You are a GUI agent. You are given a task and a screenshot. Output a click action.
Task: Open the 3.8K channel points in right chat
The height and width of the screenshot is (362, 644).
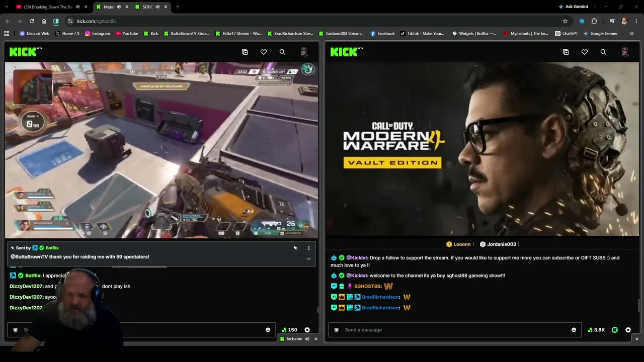click(596, 330)
